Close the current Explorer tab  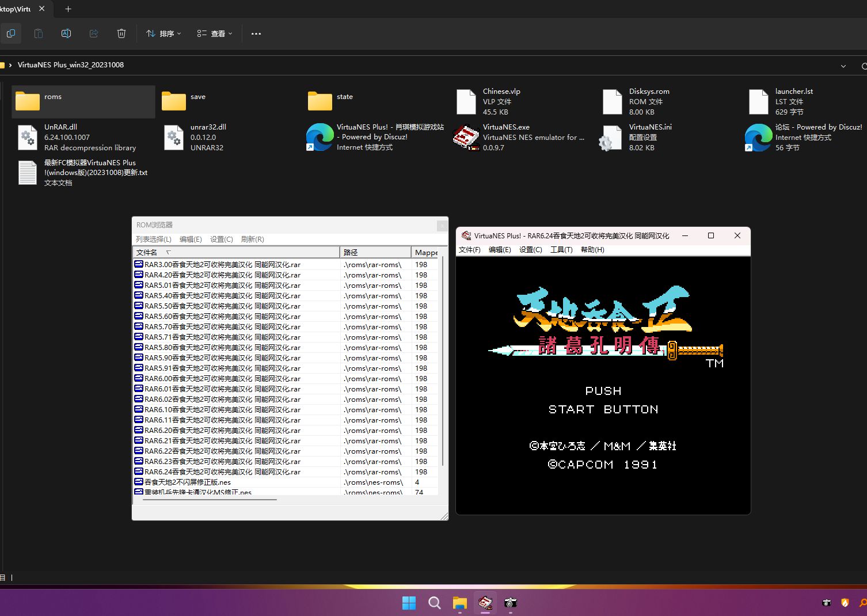(41, 9)
